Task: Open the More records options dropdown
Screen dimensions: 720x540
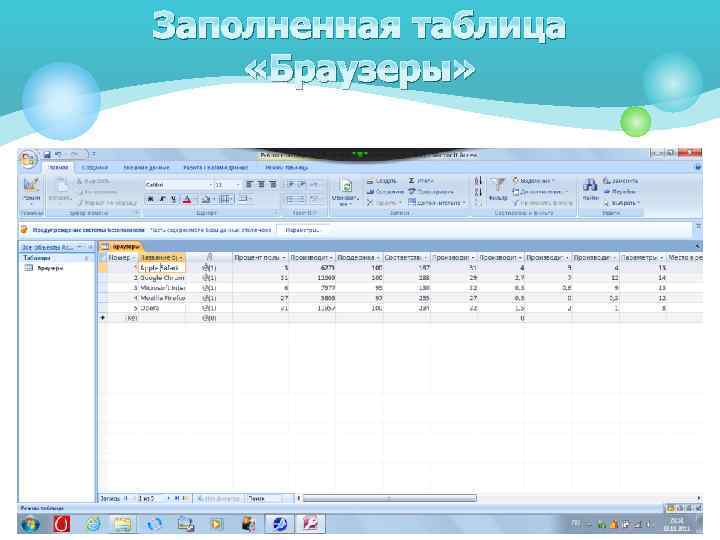Action: (437, 202)
